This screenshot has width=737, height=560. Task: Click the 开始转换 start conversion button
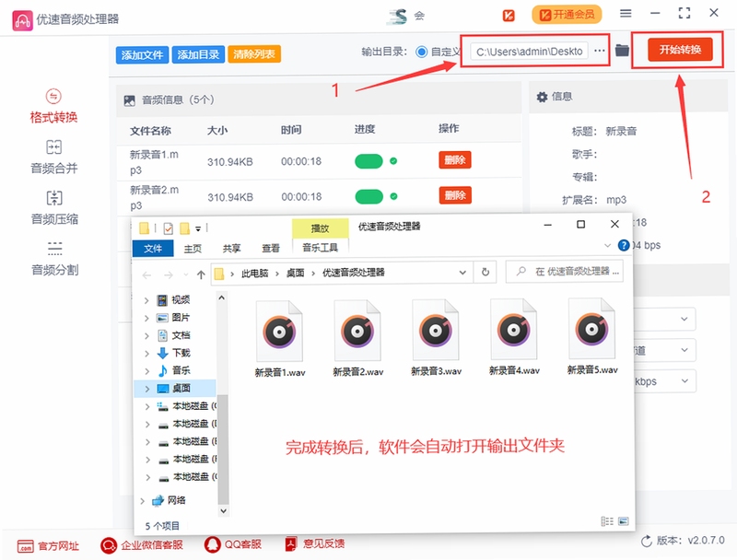click(680, 50)
